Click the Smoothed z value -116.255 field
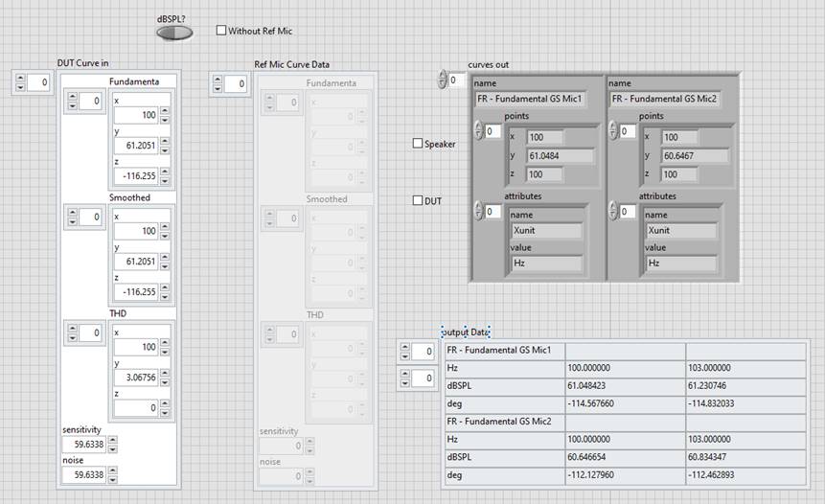Viewport: 825px width, 504px height. pyautogui.click(x=134, y=291)
